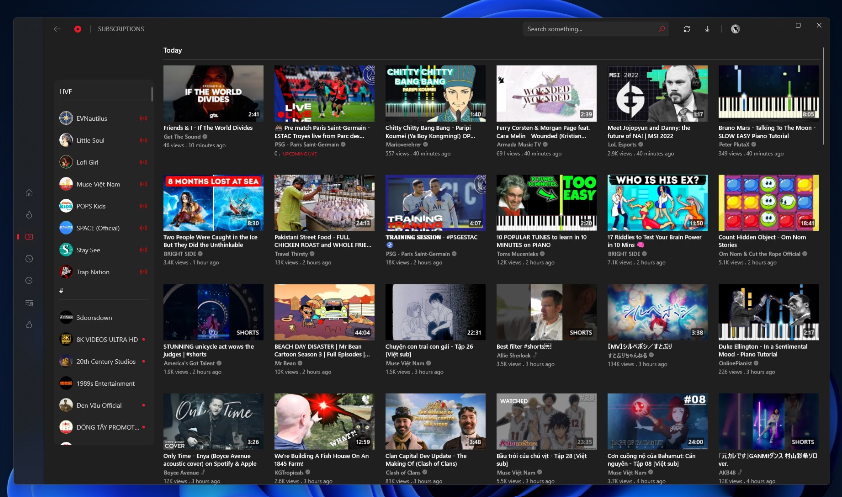This screenshot has width=842, height=497.
Task: Maximize the app window
Action: (x=799, y=25)
